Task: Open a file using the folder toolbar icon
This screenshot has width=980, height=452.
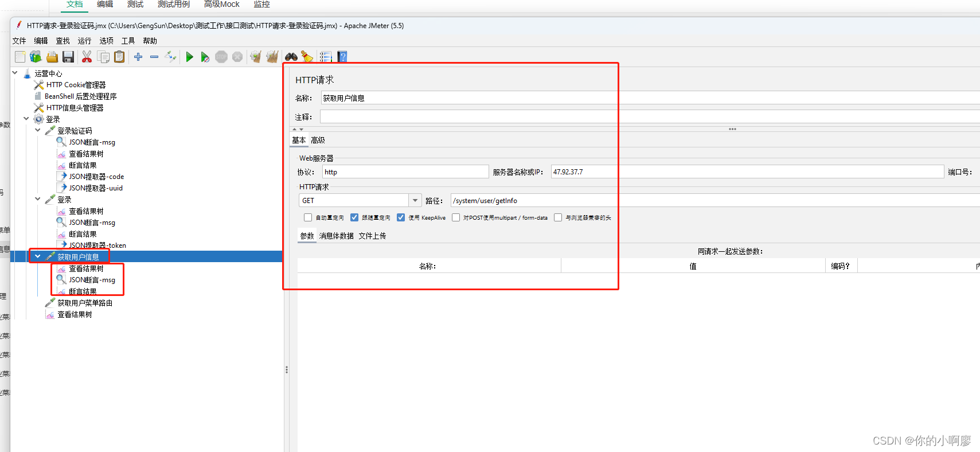Action: click(x=52, y=57)
